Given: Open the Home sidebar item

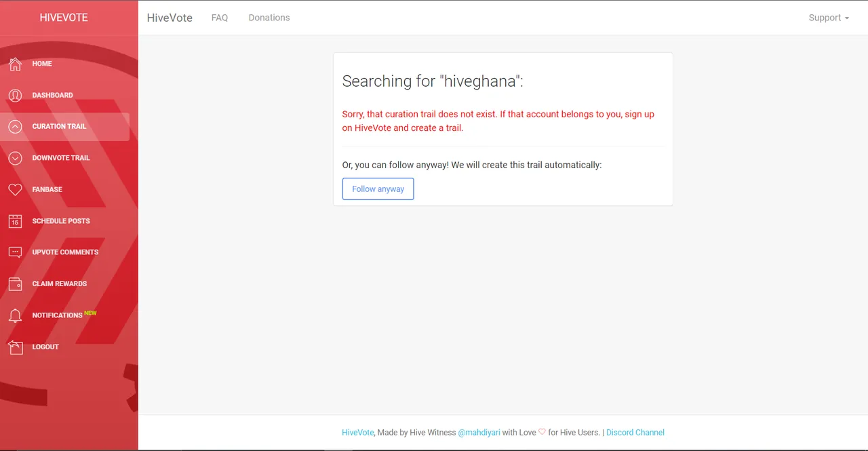Looking at the screenshot, I should [65, 64].
